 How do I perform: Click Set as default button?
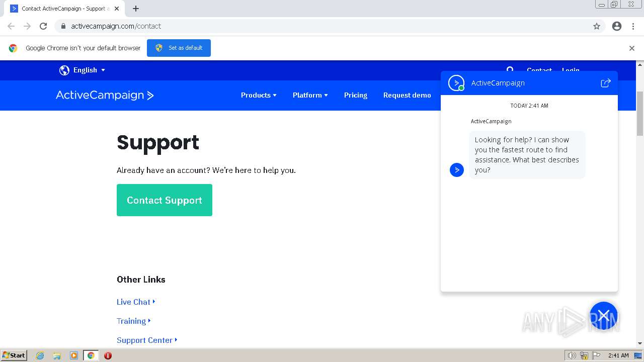[x=179, y=48]
